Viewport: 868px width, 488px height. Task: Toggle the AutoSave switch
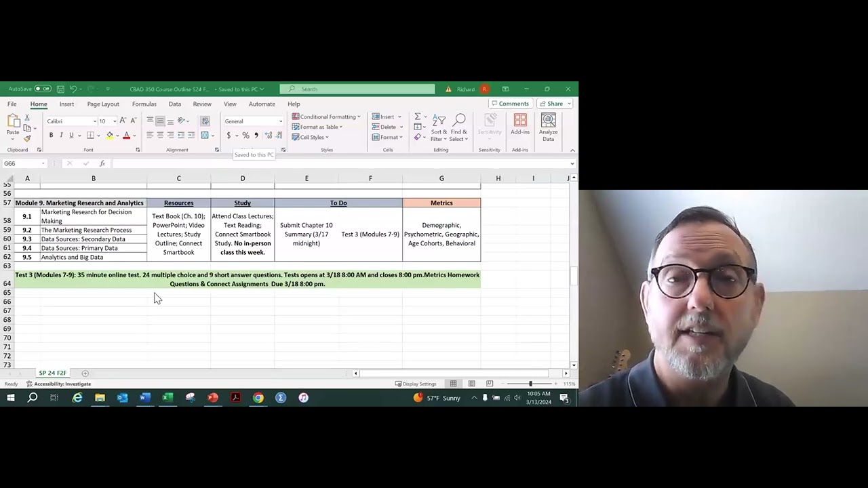[43, 89]
